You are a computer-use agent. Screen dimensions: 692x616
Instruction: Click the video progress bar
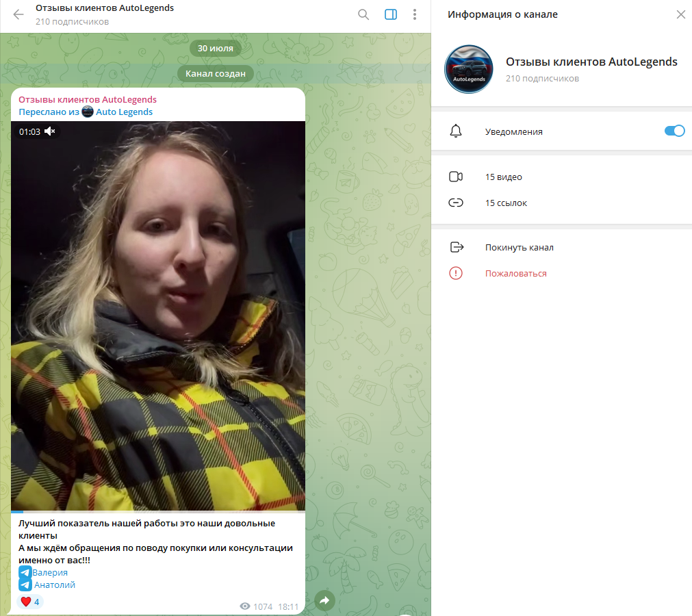coord(158,512)
